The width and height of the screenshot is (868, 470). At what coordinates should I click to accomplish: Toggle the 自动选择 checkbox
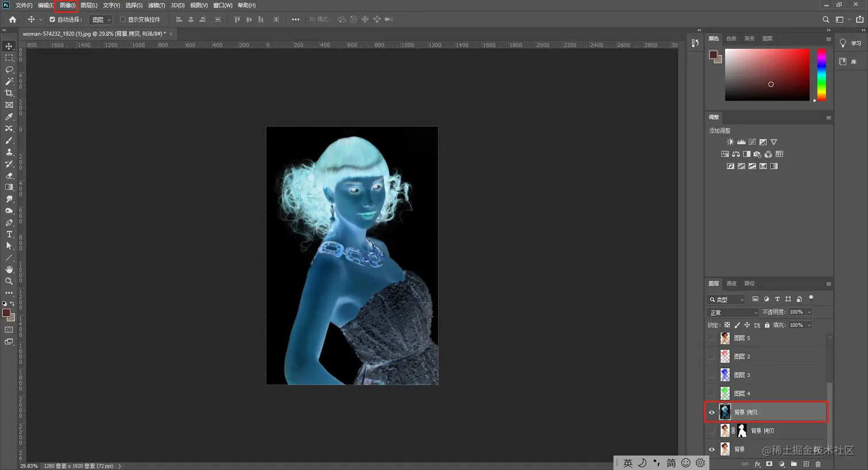click(52, 20)
